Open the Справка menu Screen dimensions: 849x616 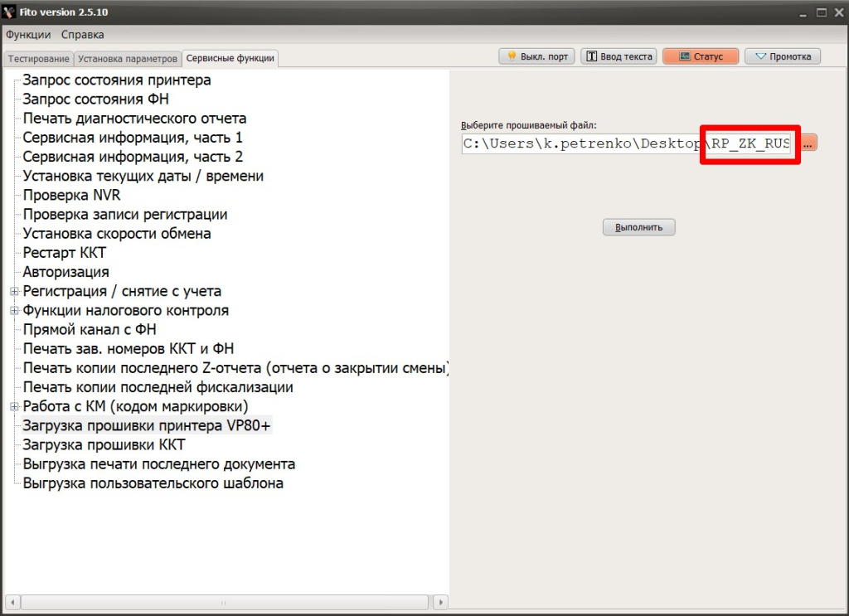click(82, 35)
